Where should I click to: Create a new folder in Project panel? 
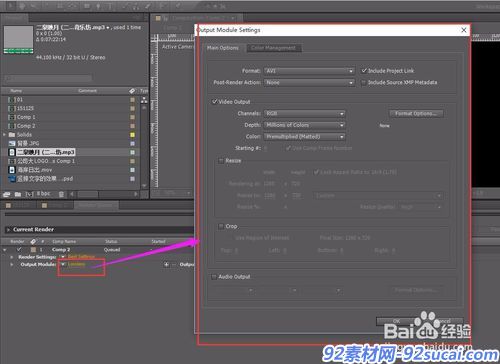point(18,194)
